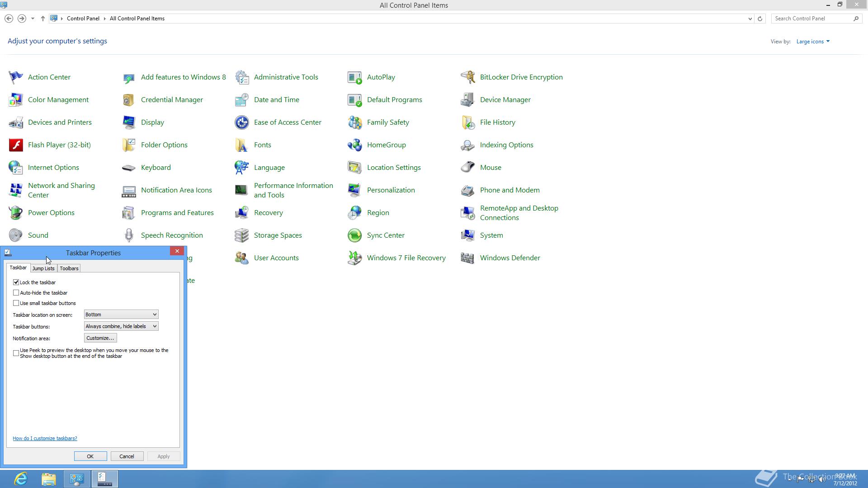Switch to the Jump Lists tab
Image resolution: width=868 pixels, height=488 pixels.
(43, 268)
